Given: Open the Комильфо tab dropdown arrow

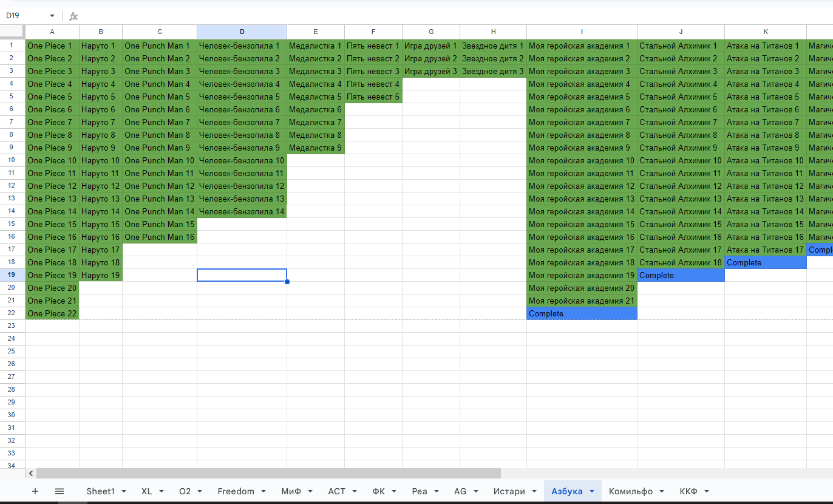Looking at the screenshot, I should click(x=662, y=491).
